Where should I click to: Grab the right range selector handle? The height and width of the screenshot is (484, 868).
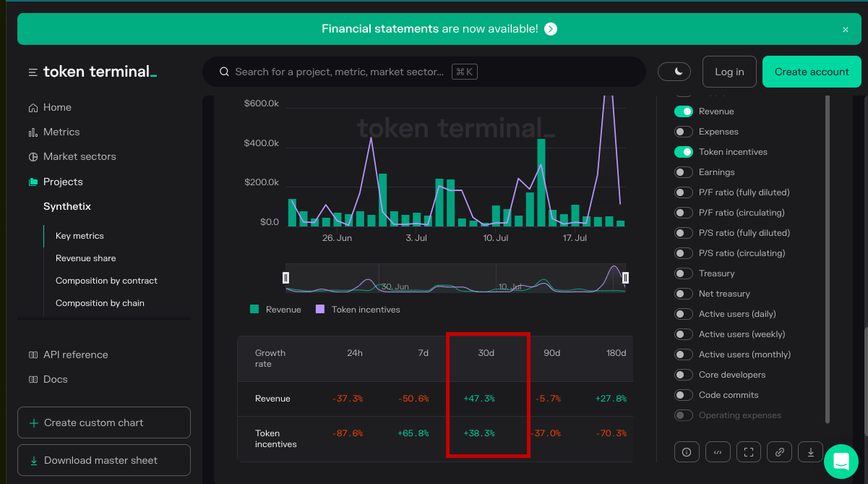coord(625,278)
